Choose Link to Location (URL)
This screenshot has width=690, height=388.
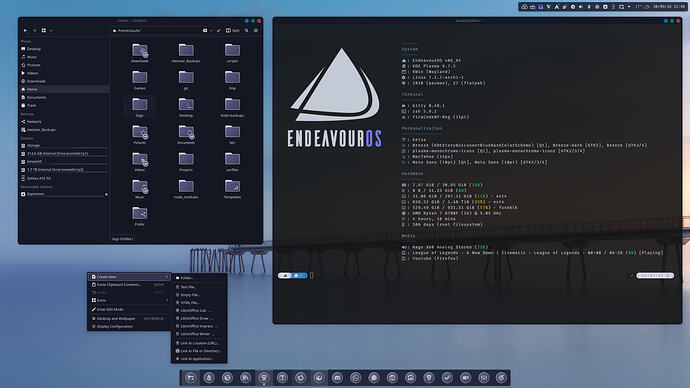(199, 343)
